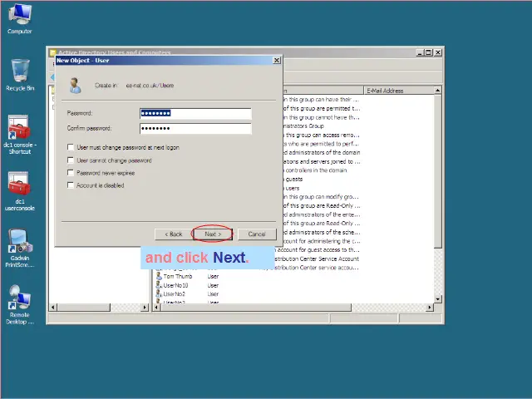Click the vertical scrollbar thumb in the list

tap(438, 171)
